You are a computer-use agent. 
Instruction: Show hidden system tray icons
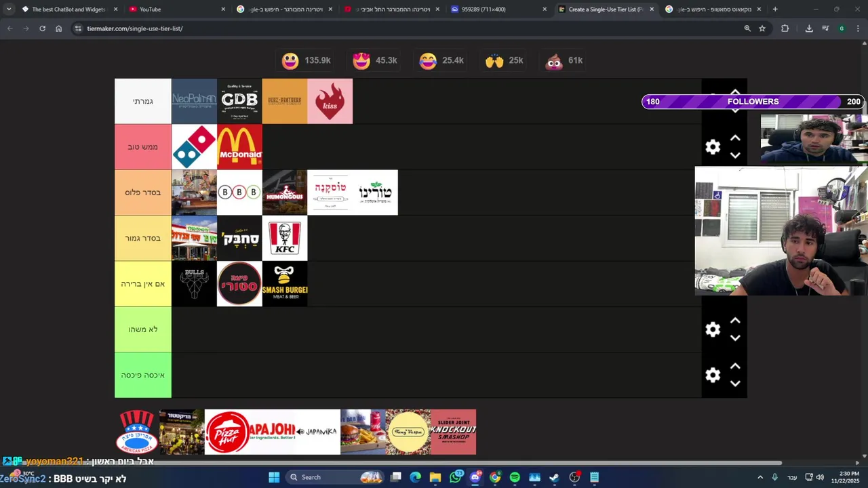tap(760, 477)
